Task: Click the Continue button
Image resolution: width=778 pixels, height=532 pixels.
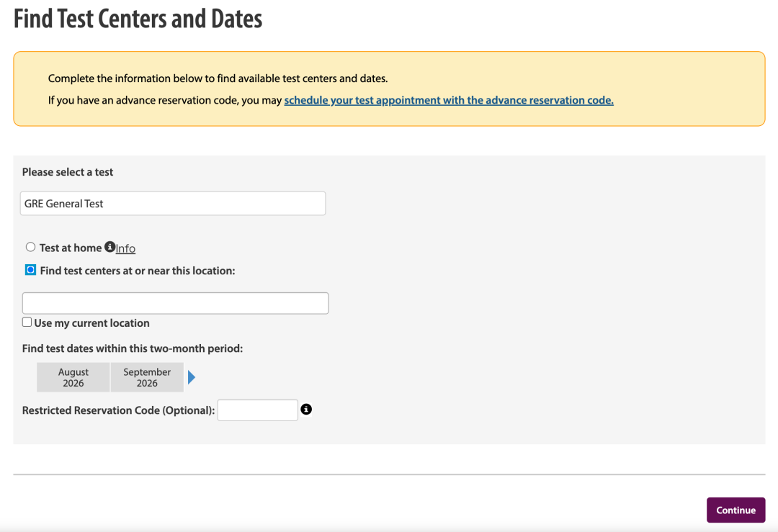Action: pyautogui.click(x=735, y=510)
